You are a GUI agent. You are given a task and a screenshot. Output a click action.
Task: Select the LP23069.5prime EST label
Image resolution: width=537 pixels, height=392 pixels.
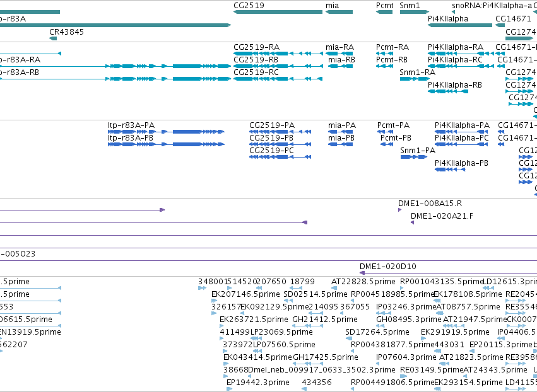[281, 332]
